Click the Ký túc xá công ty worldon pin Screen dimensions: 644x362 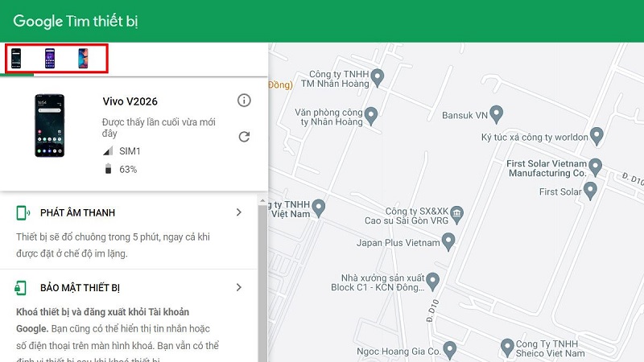(596, 134)
